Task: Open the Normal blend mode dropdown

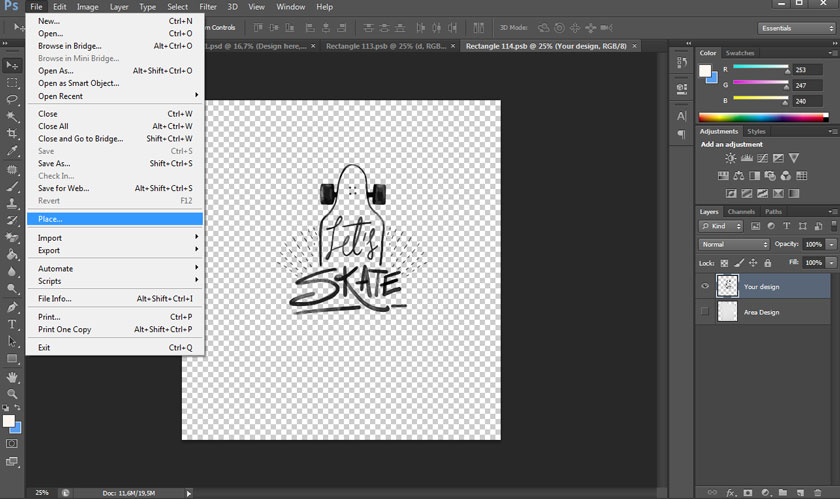Action: pos(734,244)
